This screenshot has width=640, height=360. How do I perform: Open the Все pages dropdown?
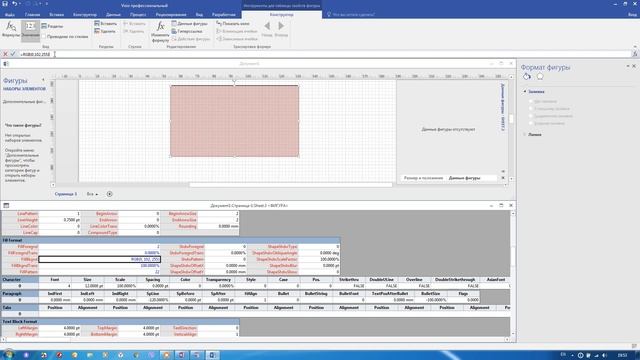click(92, 194)
